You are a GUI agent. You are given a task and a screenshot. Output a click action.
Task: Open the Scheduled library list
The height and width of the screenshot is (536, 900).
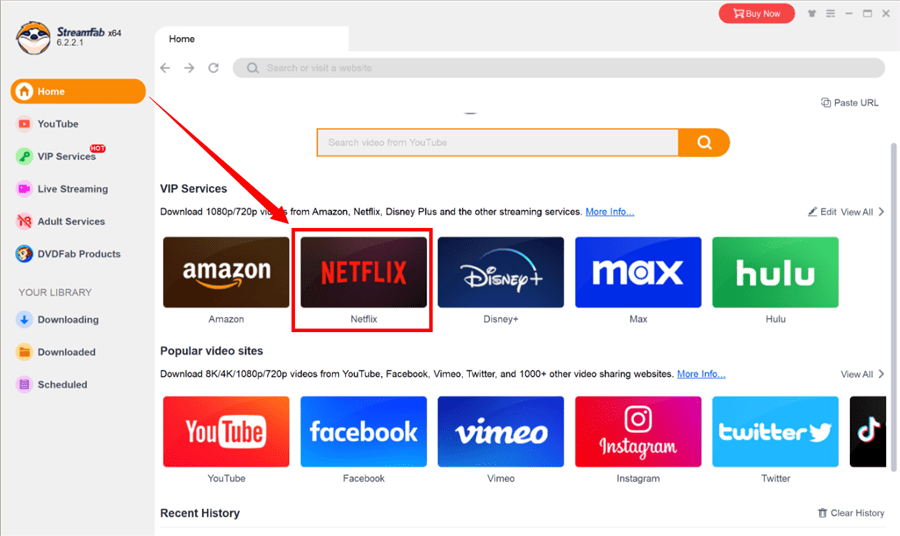pyautogui.click(x=52, y=384)
